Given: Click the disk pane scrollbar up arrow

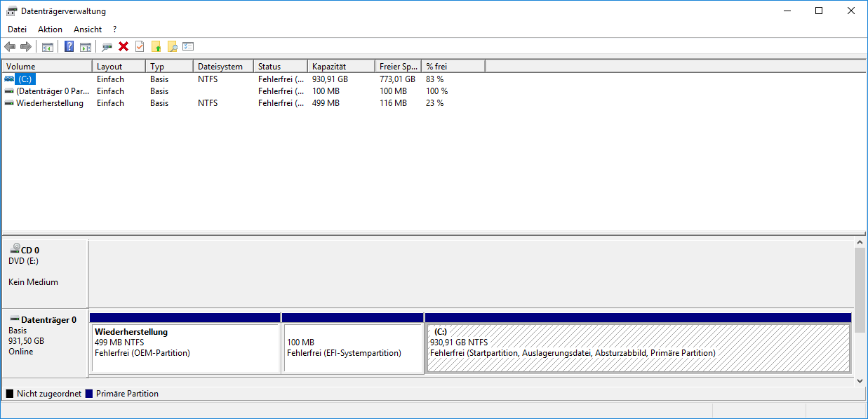Looking at the screenshot, I should click(x=861, y=241).
